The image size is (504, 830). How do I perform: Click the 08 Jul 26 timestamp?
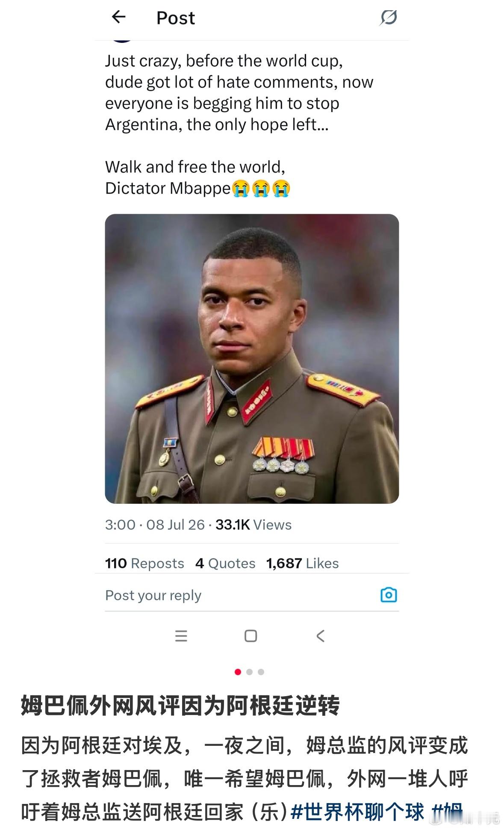point(175,525)
